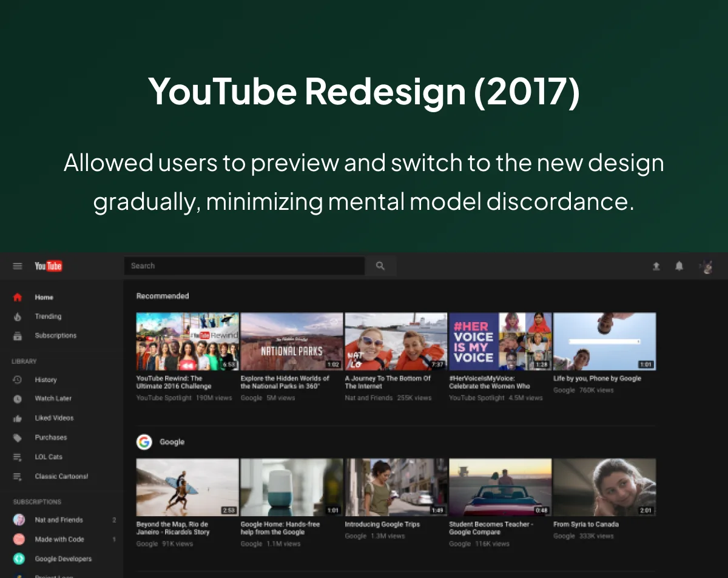The height and width of the screenshot is (578, 728).
Task: Click the Watch Later icon
Action: coord(18,399)
